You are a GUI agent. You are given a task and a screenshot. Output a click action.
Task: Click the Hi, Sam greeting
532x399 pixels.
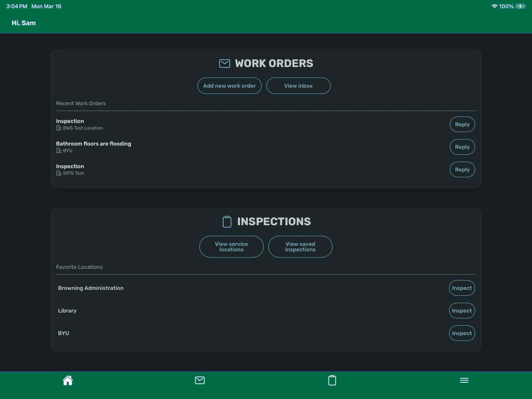tap(24, 23)
